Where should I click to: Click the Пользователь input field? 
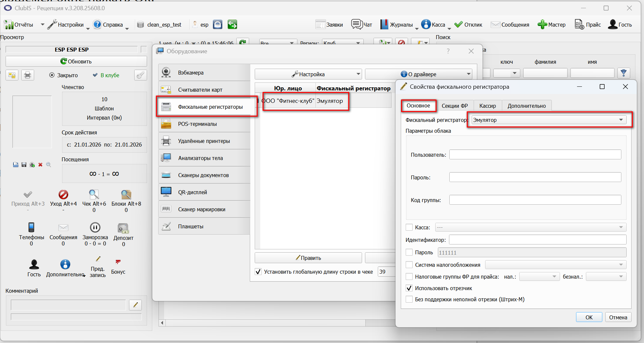point(535,154)
